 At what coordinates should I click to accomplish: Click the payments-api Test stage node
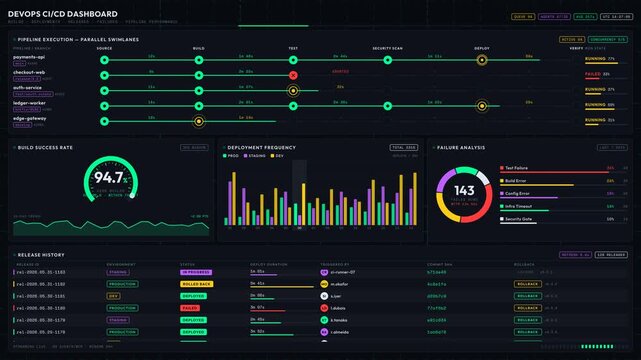pos(293,60)
